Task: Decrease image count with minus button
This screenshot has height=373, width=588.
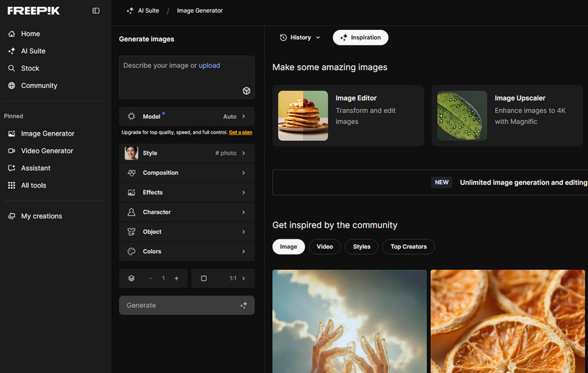Action: point(151,278)
